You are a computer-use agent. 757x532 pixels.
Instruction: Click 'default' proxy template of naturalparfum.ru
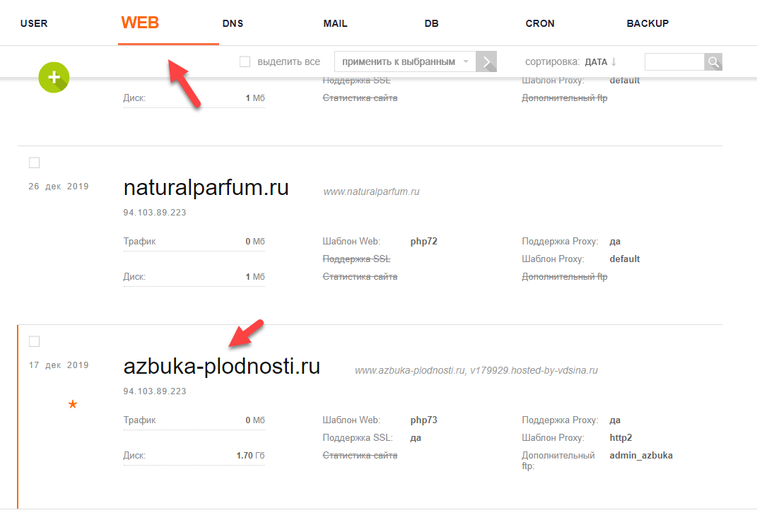click(625, 259)
